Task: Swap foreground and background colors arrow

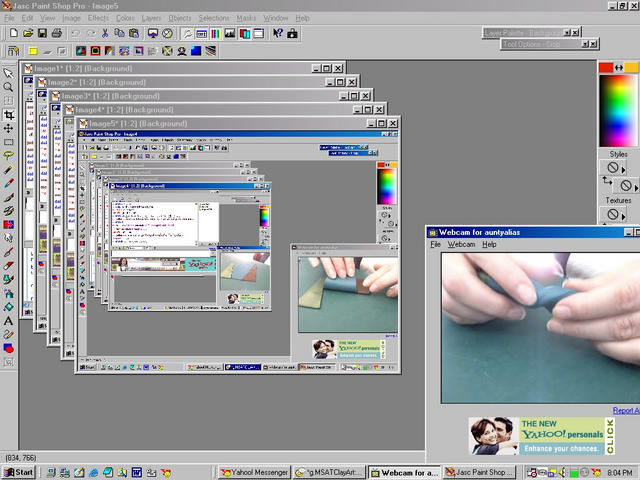Action: tap(619, 67)
